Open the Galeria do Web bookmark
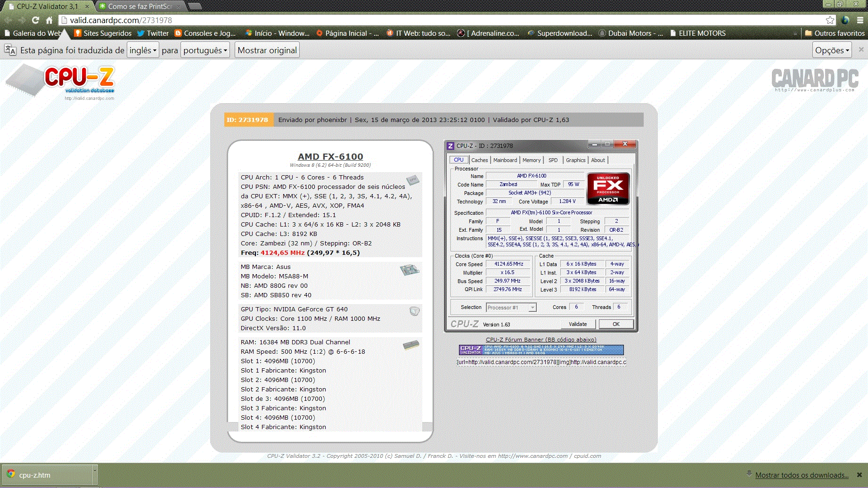 pyautogui.click(x=33, y=33)
